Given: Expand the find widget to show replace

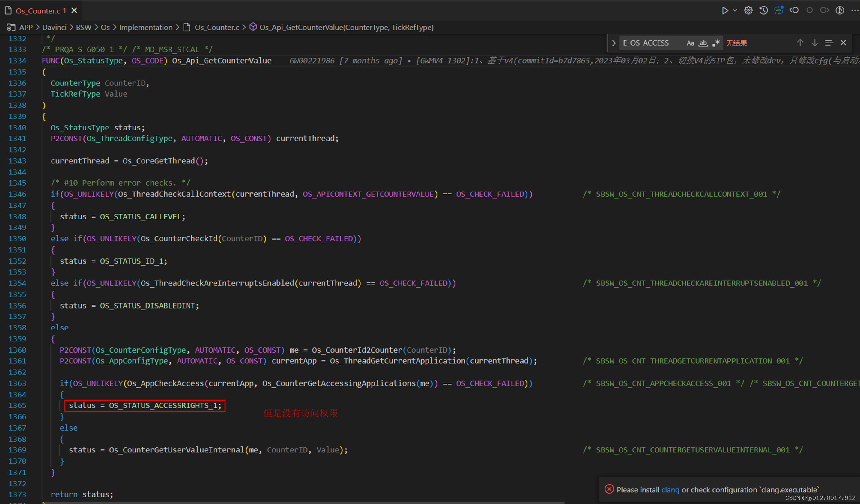Looking at the screenshot, I should [x=614, y=43].
